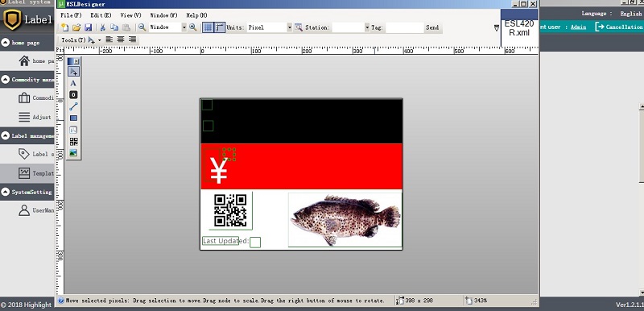Select the red price band on label
The width and height of the screenshot is (644, 311).
pos(301,167)
